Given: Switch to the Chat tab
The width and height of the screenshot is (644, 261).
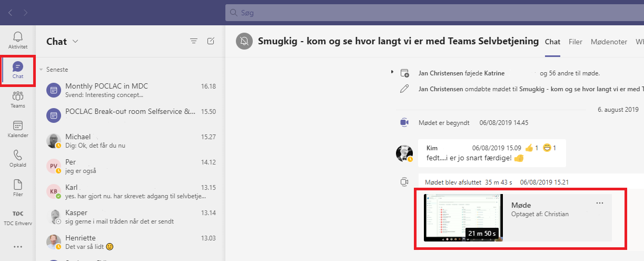Looking at the screenshot, I should coord(552,42).
